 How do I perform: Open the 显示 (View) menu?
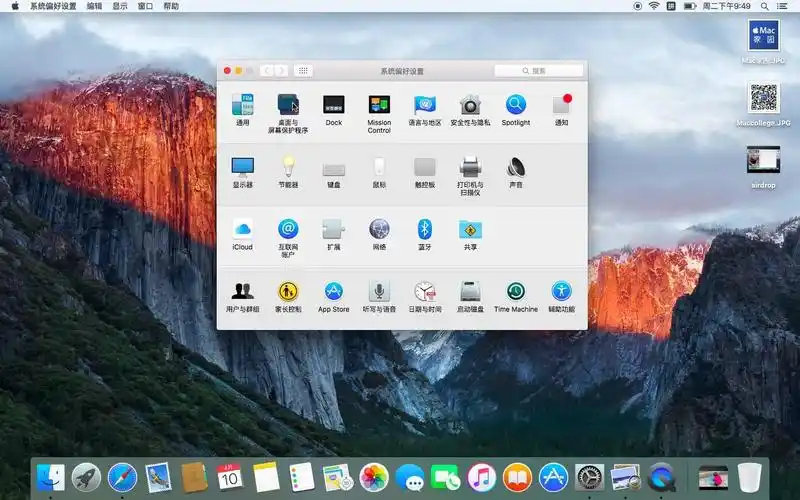[x=120, y=6]
